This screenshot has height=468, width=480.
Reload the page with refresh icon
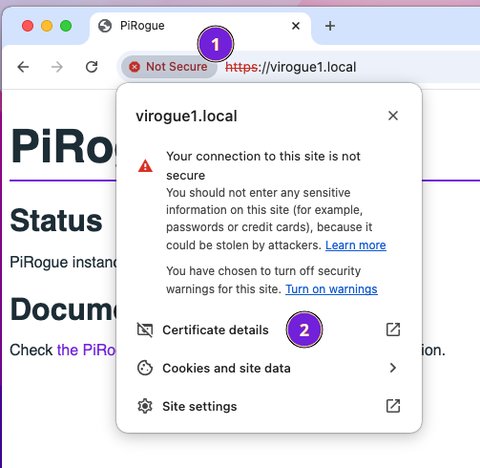pyautogui.click(x=92, y=67)
